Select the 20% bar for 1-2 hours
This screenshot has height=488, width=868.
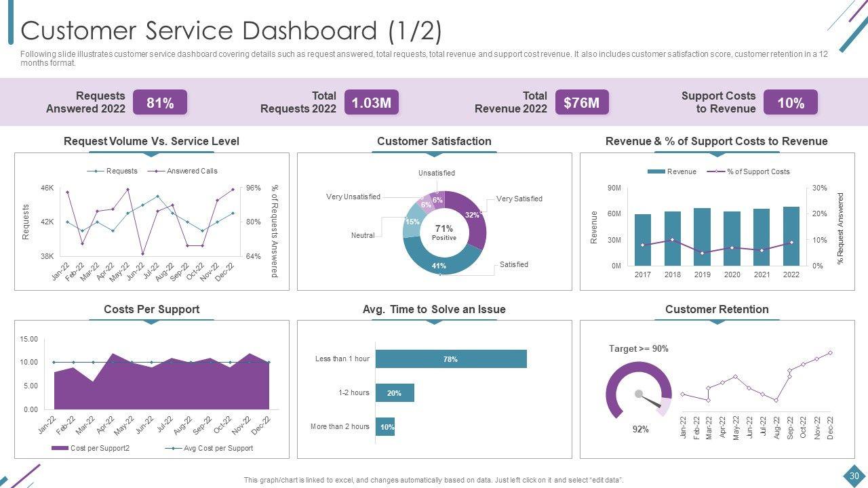(x=394, y=393)
